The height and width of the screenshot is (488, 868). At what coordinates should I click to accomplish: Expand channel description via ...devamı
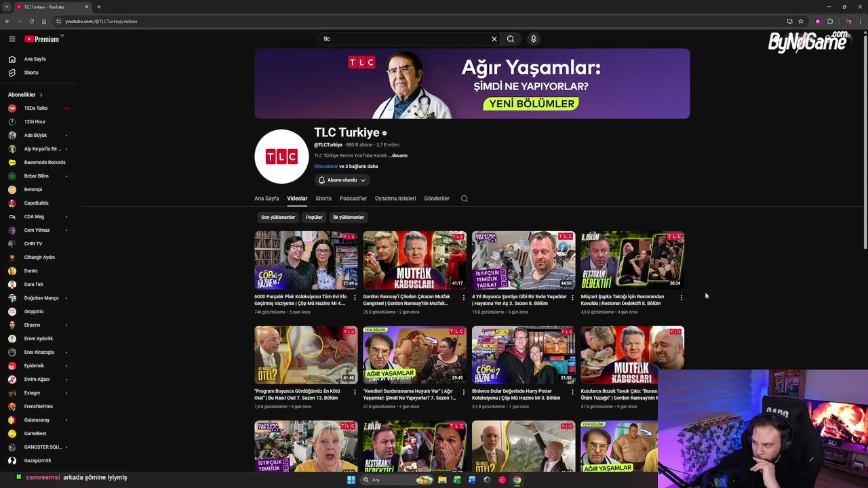pyautogui.click(x=398, y=156)
